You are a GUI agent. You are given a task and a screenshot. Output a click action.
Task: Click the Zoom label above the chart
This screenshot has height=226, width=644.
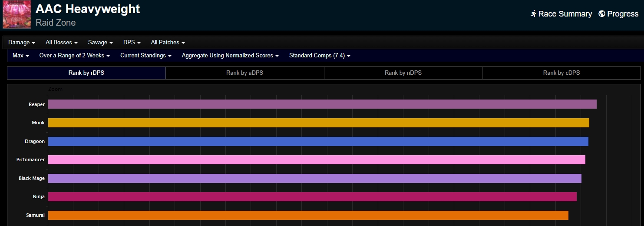[56, 89]
